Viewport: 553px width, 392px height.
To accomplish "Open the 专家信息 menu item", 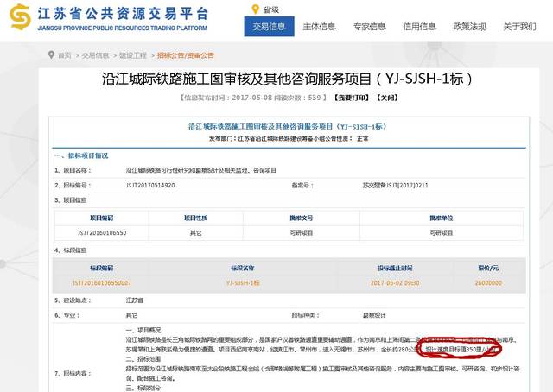I will point(370,27).
